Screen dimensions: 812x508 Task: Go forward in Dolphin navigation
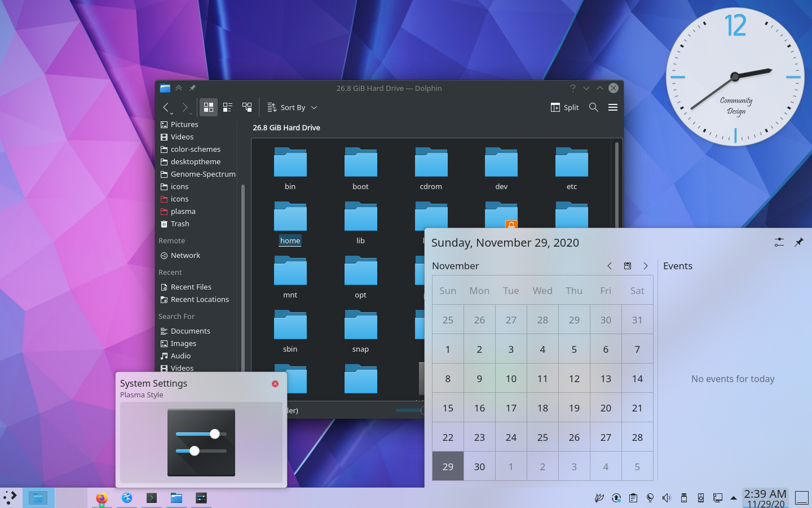pos(184,107)
